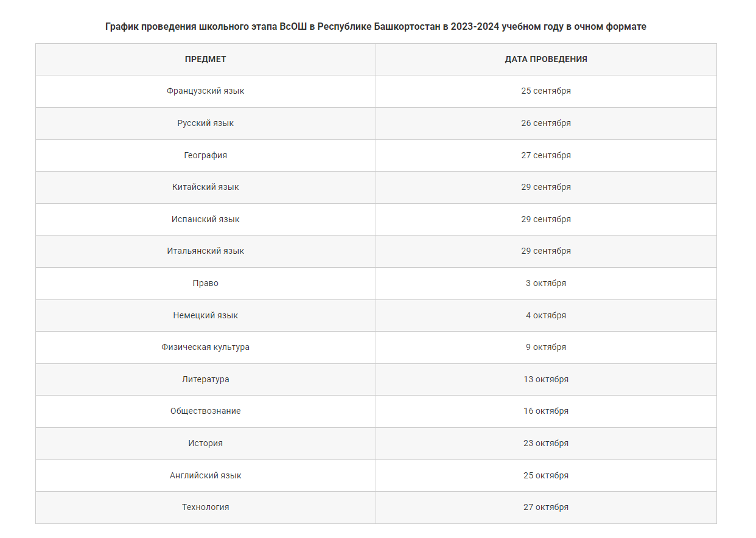Select the Русский язык subject cell
The height and width of the screenshot is (538, 756).
click(x=206, y=124)
